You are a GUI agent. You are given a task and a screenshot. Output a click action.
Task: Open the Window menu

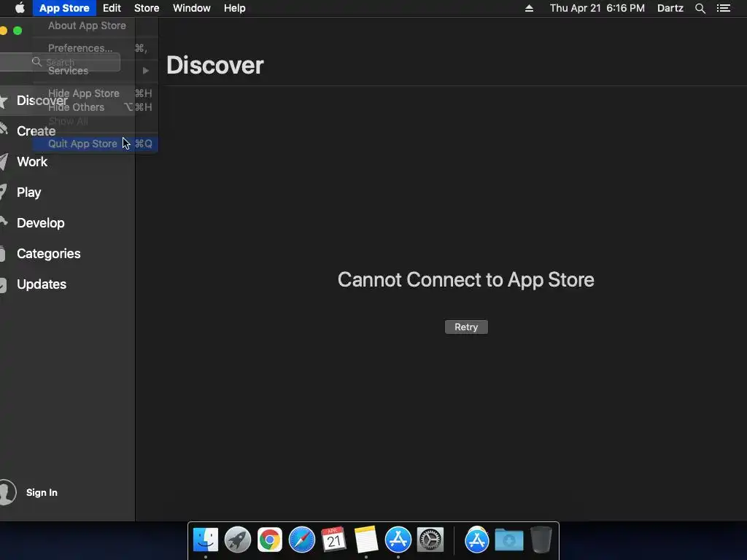(x=192, y=8)
